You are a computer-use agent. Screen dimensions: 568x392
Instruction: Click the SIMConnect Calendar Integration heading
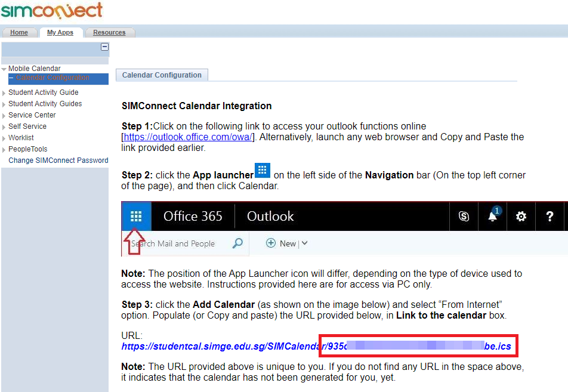point(197,106)
